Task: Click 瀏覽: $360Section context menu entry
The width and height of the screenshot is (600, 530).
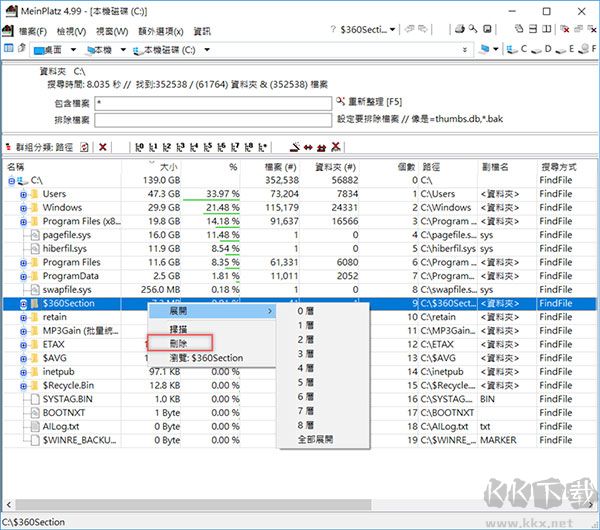Action: point(203,358)
